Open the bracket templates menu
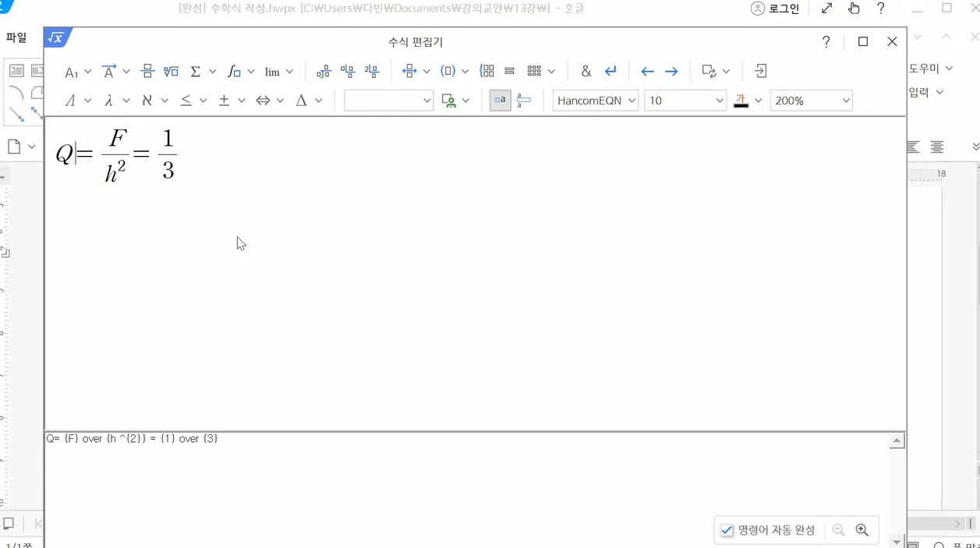This screenshot has height=548, width=980. pyautogui.click(x=455, y=72)
